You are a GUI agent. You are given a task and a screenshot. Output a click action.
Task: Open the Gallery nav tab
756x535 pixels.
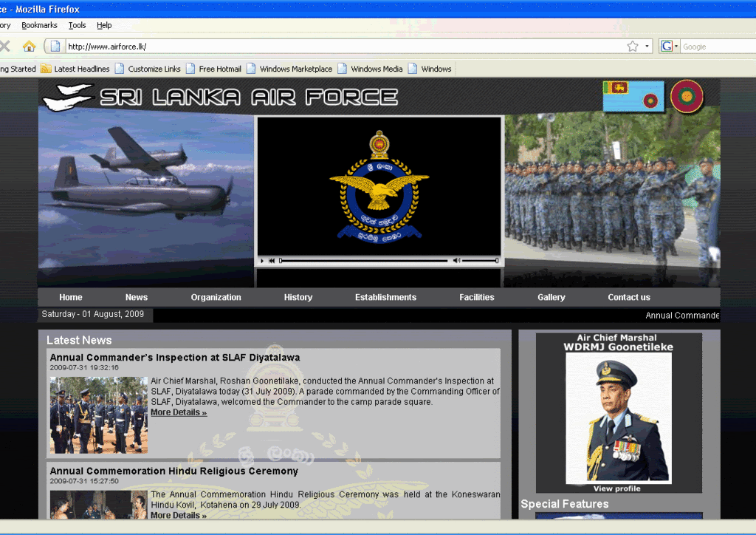(551, 297)
